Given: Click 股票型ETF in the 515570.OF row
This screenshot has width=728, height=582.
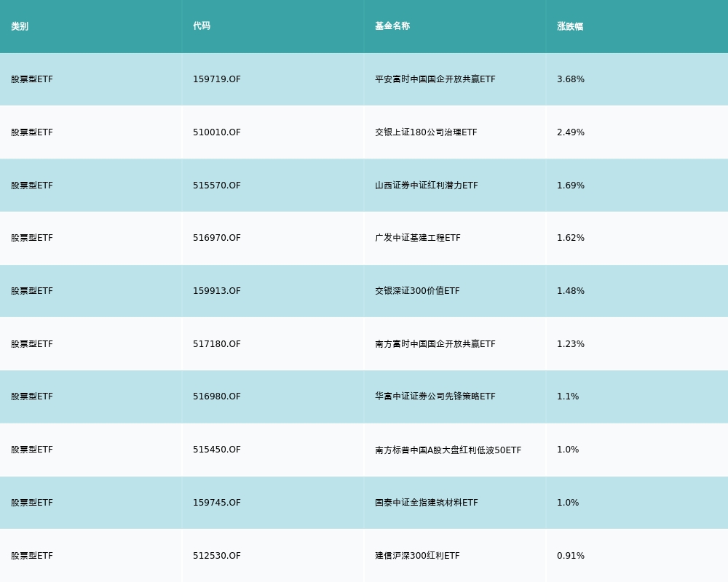Looking at the screenshot, I should click(32, 186).
